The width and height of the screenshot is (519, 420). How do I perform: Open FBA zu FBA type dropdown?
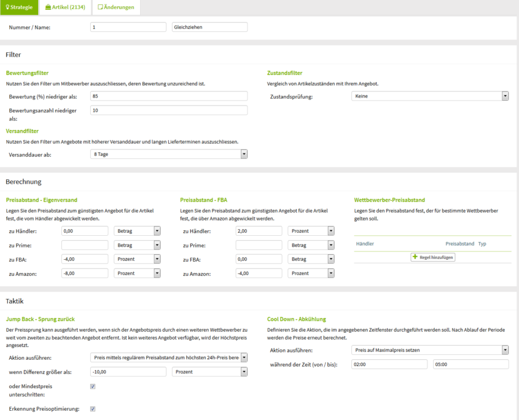(311, 259)
